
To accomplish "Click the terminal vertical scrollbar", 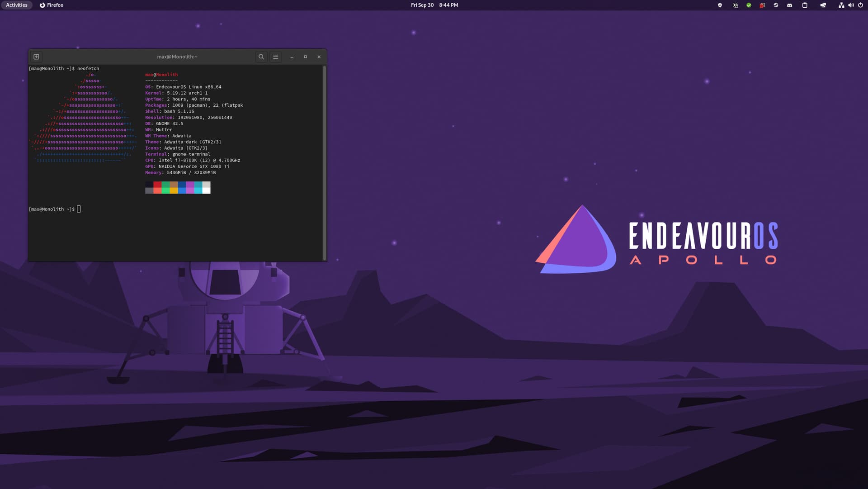I will pos(324,163).
